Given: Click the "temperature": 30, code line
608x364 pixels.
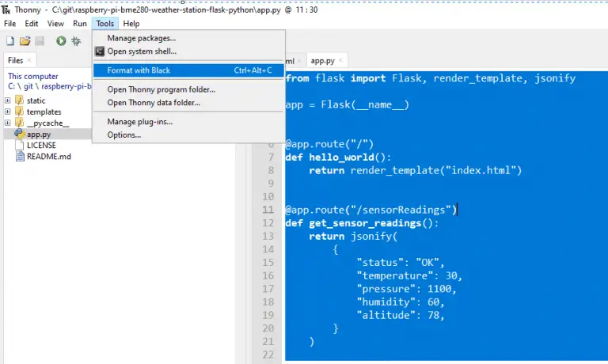Looking at the screenshot, I should [409, 275].
